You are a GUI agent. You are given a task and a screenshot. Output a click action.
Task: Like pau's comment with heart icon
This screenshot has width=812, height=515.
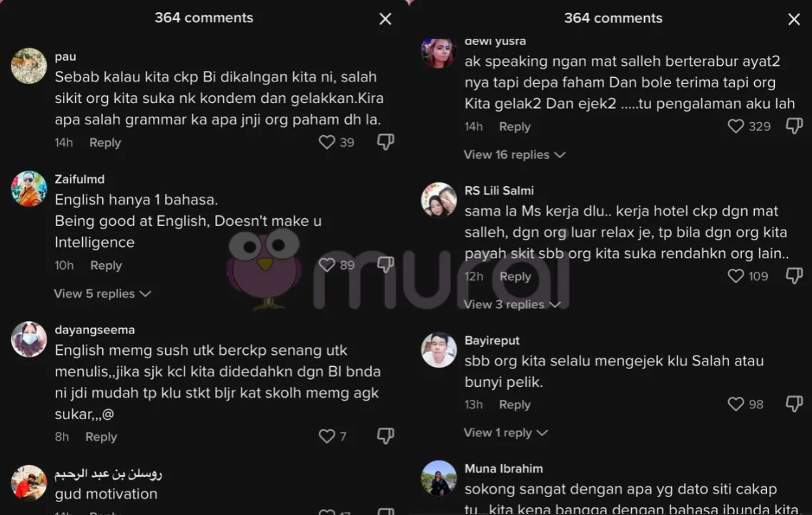coord(327,142)
